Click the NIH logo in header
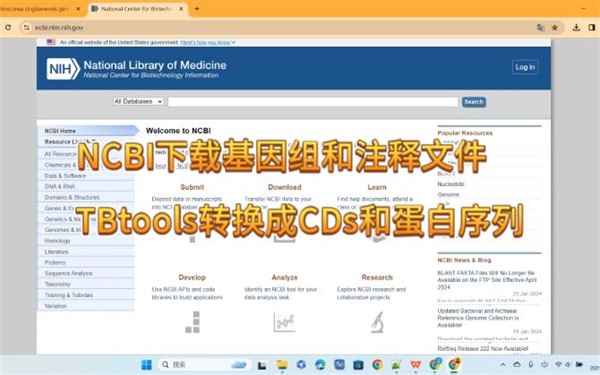The height and width of the screenshot is (375, 600). coord(63,69)
